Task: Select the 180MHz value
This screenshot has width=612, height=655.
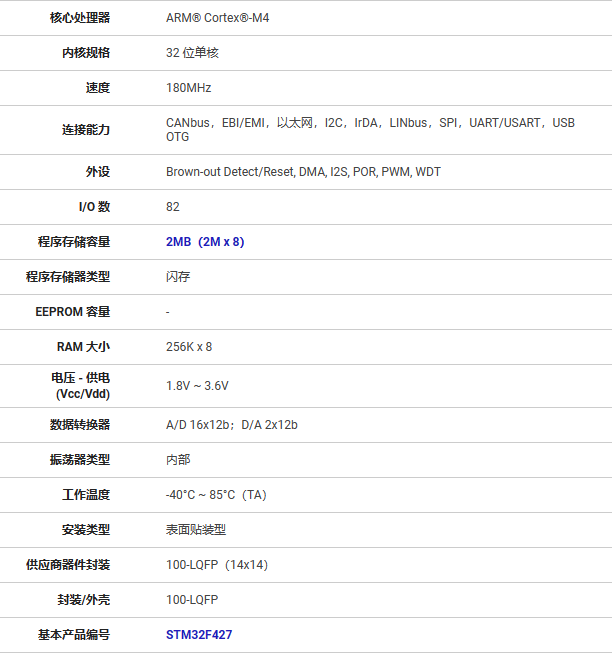Action: pyautogui.click(x=189, y=88)
